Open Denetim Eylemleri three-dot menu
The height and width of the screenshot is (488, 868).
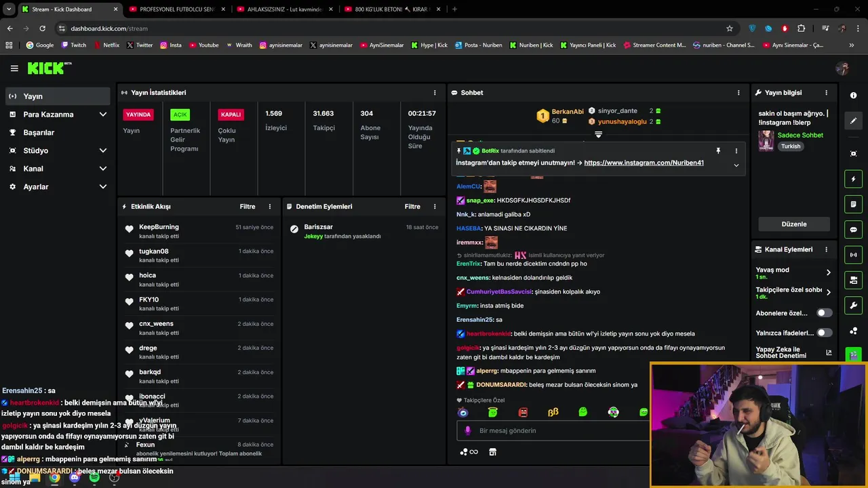[435, 207]
